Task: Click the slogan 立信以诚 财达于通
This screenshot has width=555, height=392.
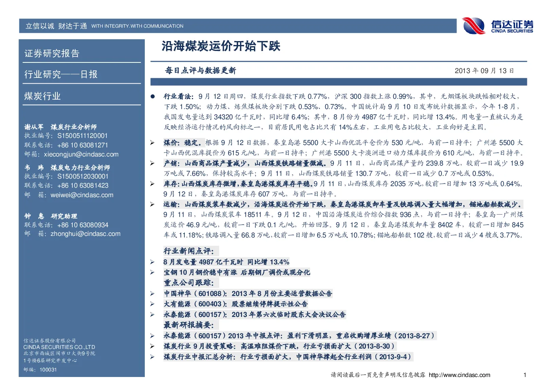Action: pos(56,26)
